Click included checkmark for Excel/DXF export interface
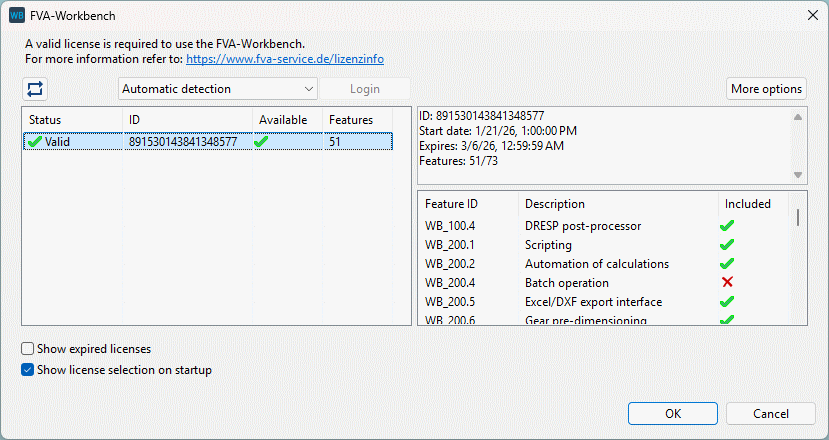Screen dimensions: 829x440 pyautogui.click(x=727, y=302)
